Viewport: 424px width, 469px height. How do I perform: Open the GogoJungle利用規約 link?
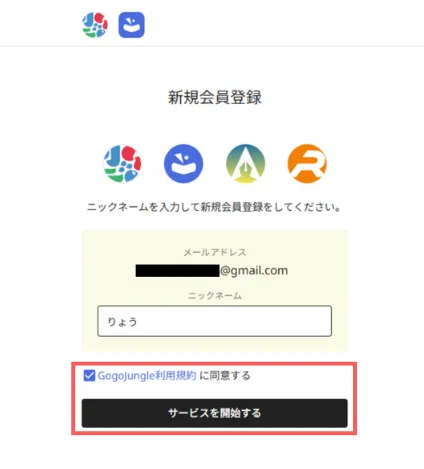147,376
